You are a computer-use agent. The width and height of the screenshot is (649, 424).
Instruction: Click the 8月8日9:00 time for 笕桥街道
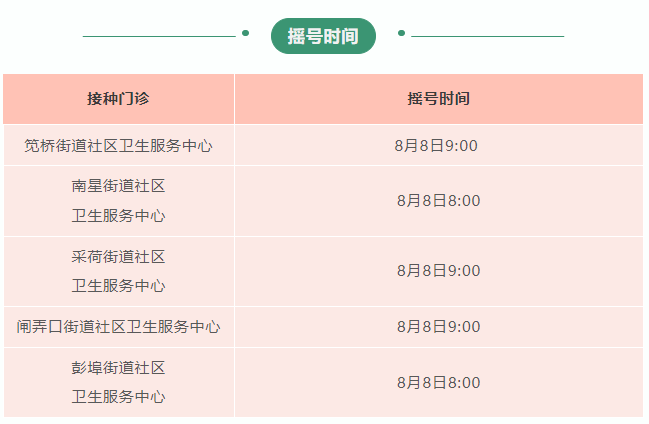coord(436,146)
